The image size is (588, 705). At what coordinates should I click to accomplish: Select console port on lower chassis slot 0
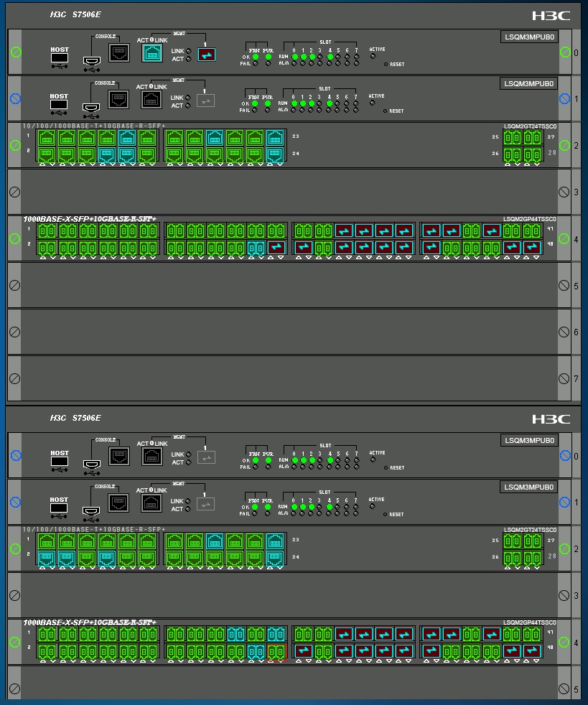click(119, 457)
